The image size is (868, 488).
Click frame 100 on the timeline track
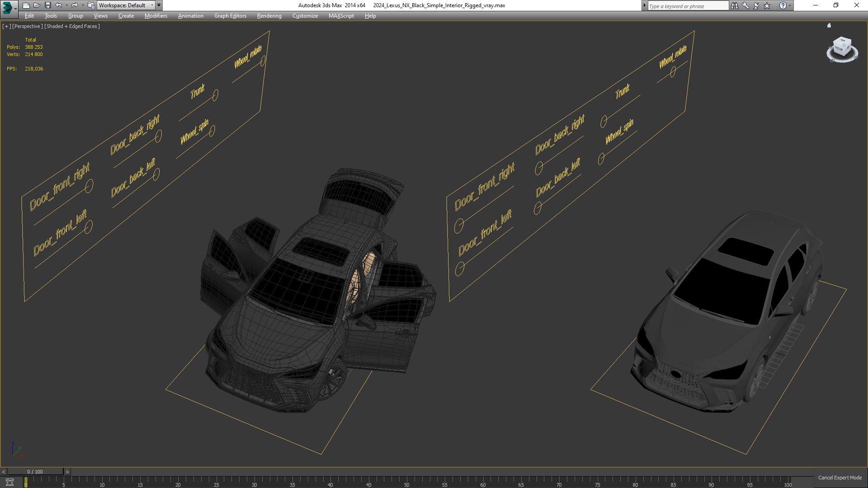[x=788, y=482]
